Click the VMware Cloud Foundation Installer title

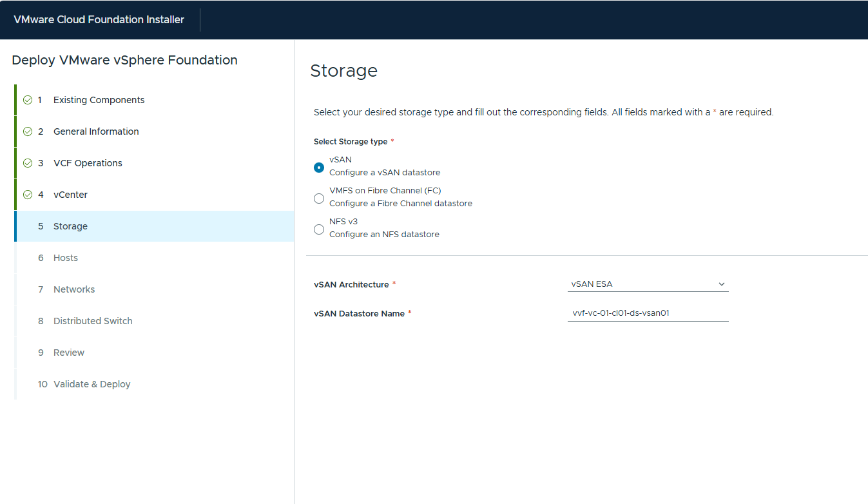pos(99,19)
